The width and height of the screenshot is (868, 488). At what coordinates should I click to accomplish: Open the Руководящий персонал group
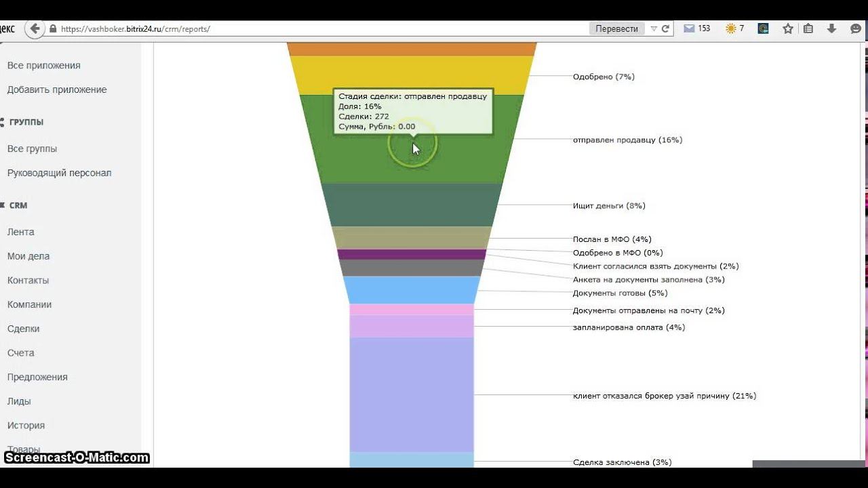pos(59,173)
